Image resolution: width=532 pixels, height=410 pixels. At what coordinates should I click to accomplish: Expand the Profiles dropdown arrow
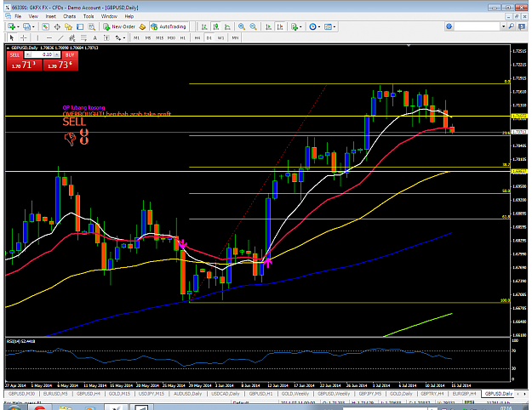coord(33,26)
